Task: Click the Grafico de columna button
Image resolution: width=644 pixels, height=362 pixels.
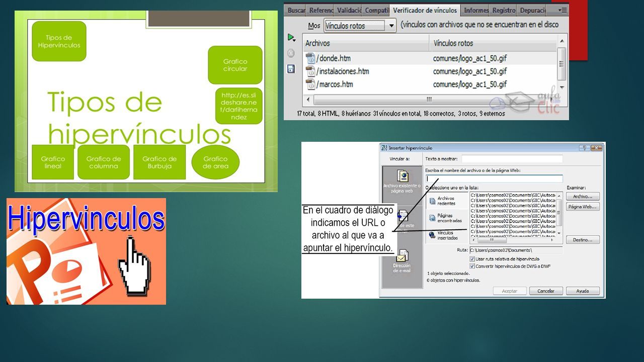Action: pyautogui.click(x=104, y=162)
